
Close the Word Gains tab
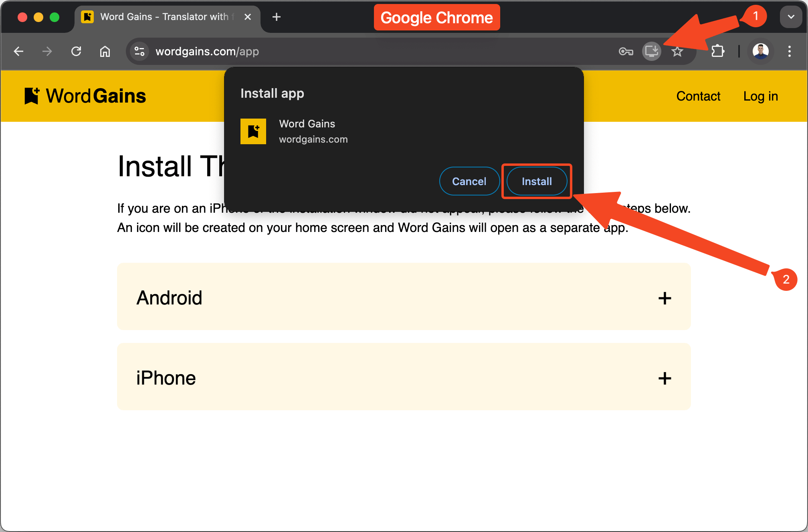pos(248,17)
